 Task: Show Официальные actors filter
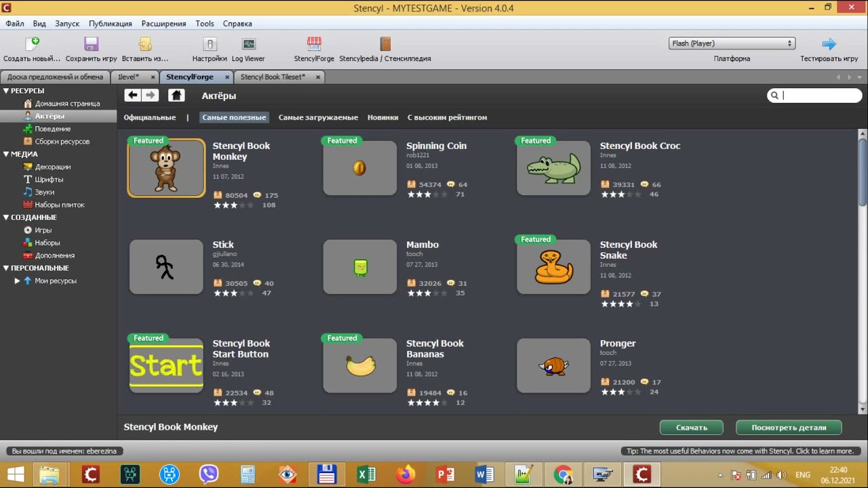click(150, 117)
